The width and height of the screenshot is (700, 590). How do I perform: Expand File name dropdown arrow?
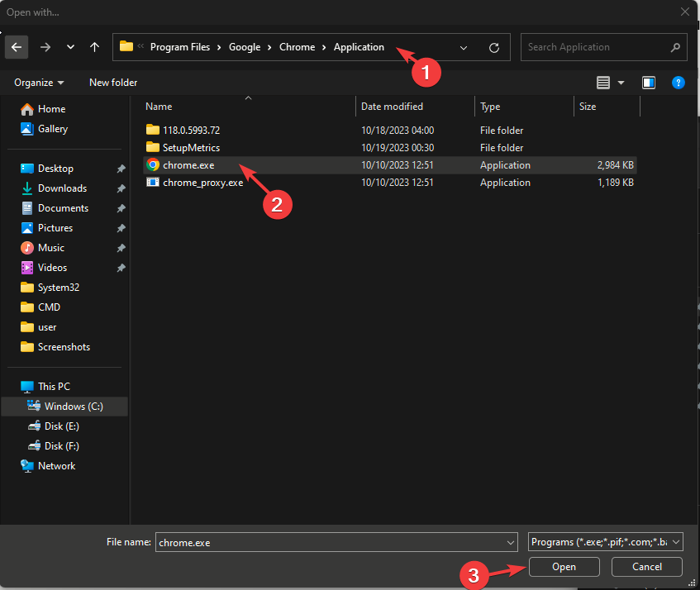pyautogui.click(x=510, y=543)
